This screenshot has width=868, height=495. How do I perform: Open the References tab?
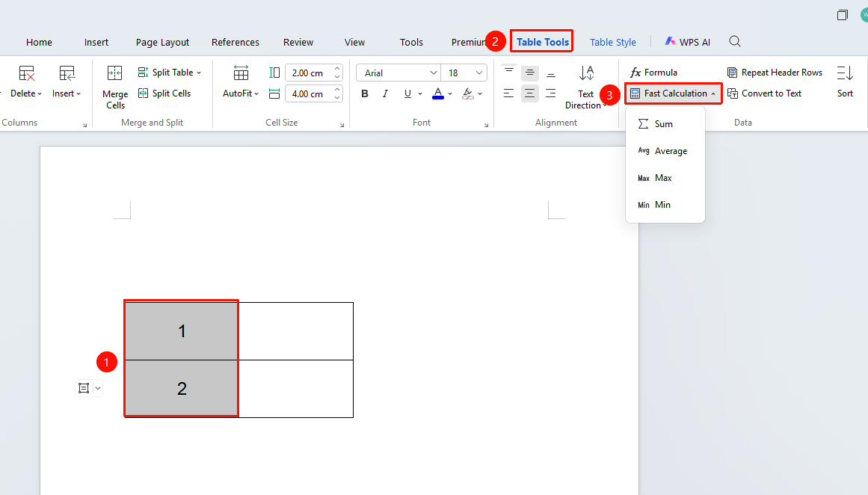(x=236, y=42)
